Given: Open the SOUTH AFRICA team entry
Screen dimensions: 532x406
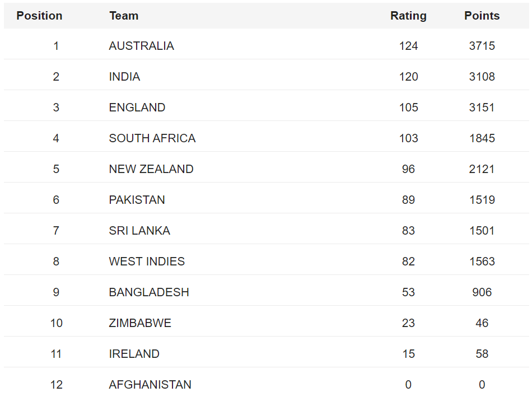Looking at the screenshot, I should [152, 138].
